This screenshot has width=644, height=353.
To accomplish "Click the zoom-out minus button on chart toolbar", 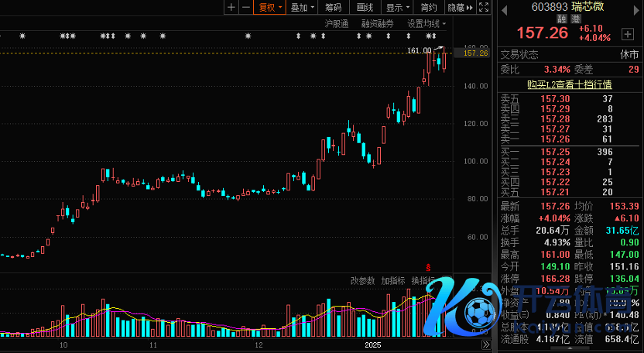I will 245,8.
